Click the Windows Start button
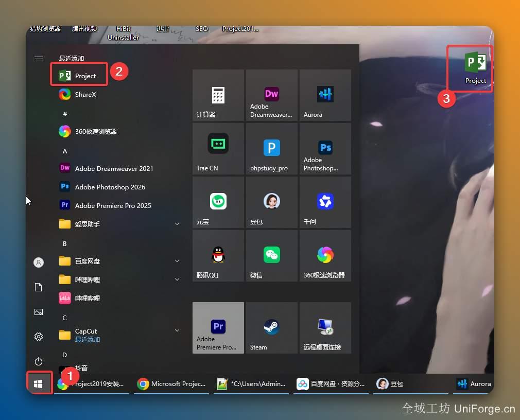 point(39,384)
